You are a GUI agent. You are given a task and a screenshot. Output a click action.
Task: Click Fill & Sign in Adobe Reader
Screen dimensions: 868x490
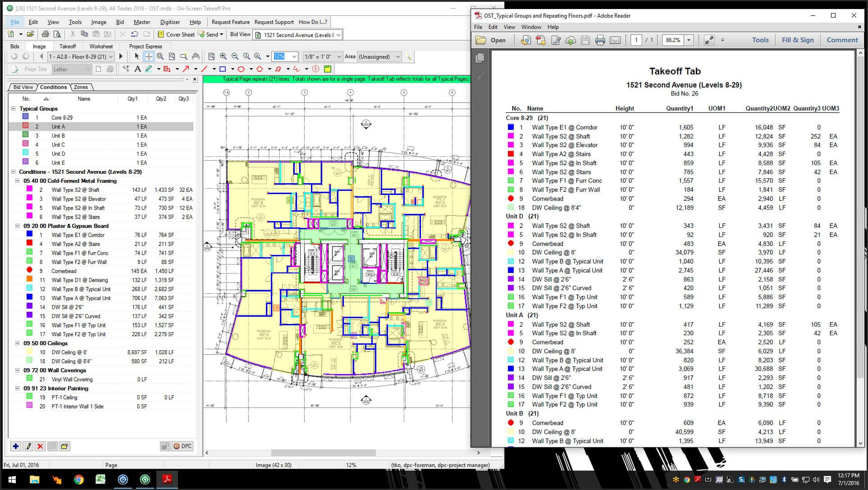point(797,40)
